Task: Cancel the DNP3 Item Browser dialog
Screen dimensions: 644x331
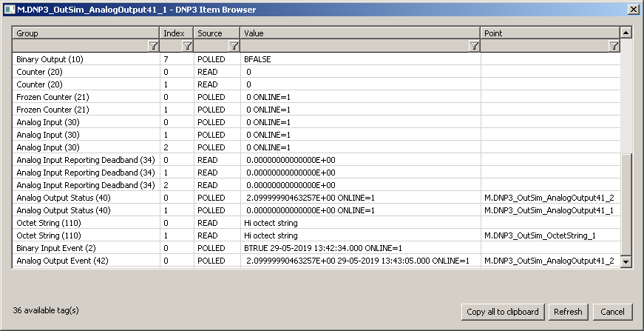Action: pos(613,312)
